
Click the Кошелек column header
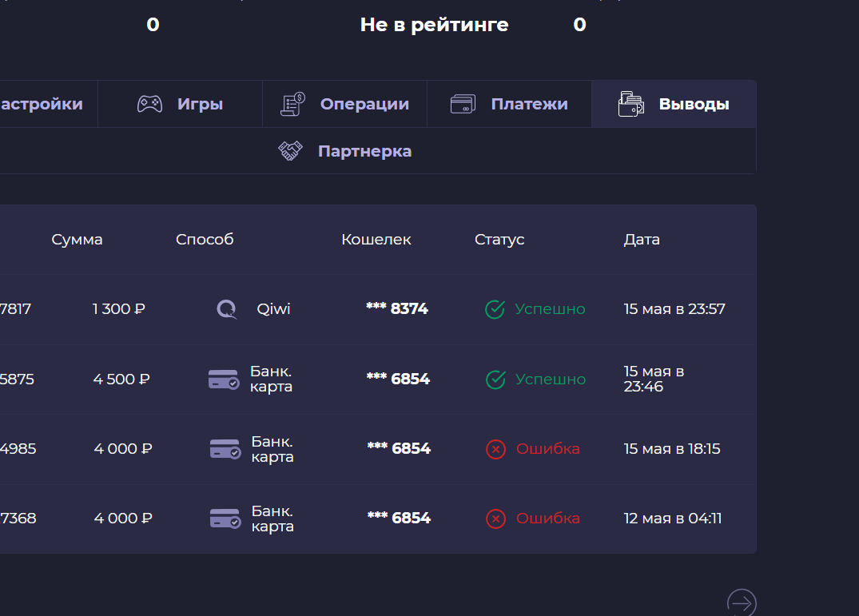point(376,239)
